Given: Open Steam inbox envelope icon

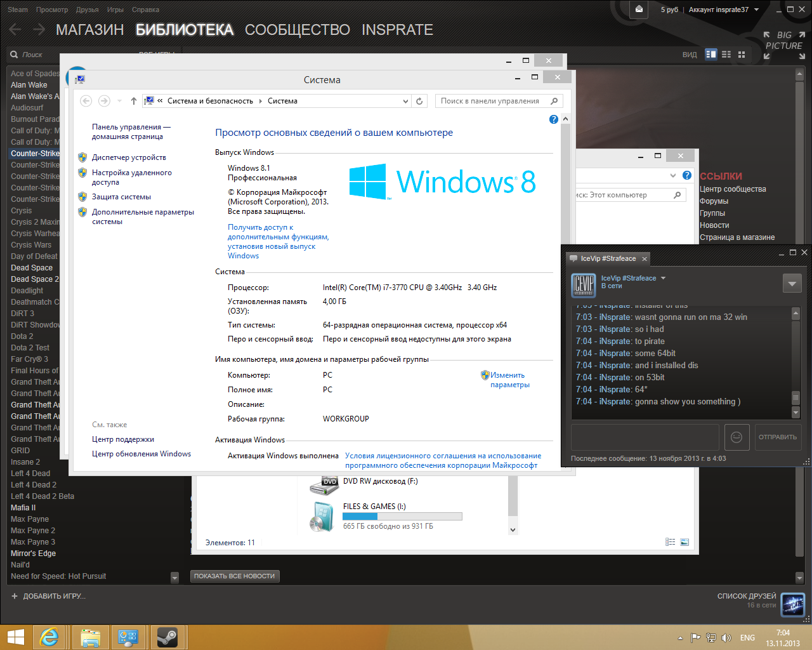Looking at the screenshot, I should coord(639,10).
